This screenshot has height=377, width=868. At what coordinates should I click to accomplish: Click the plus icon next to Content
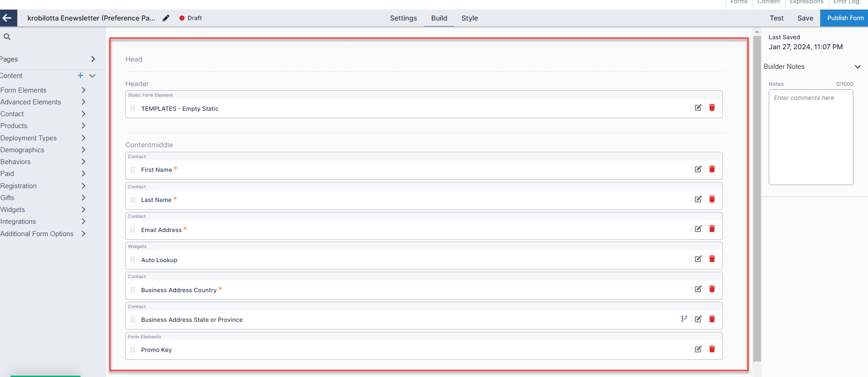(x=80, y=76)
